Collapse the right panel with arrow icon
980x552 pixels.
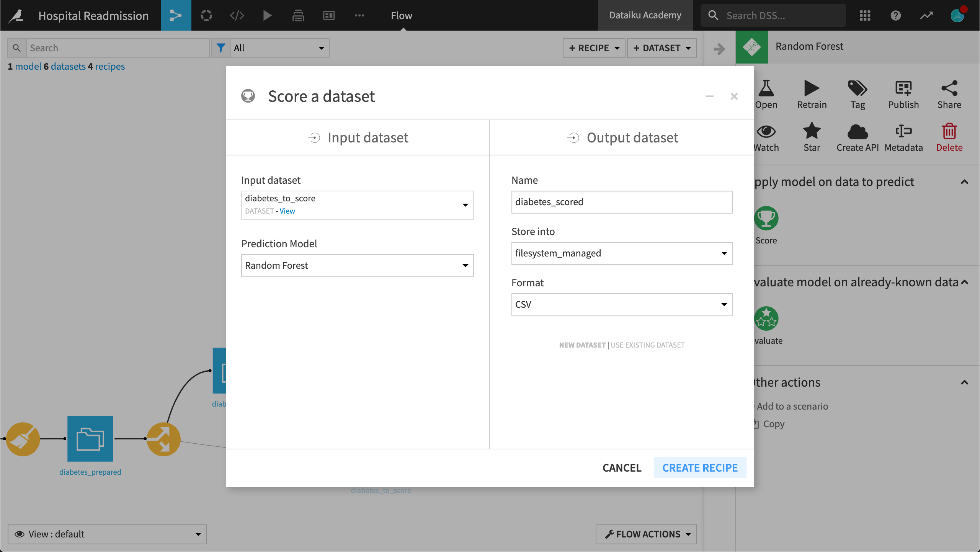719,49
